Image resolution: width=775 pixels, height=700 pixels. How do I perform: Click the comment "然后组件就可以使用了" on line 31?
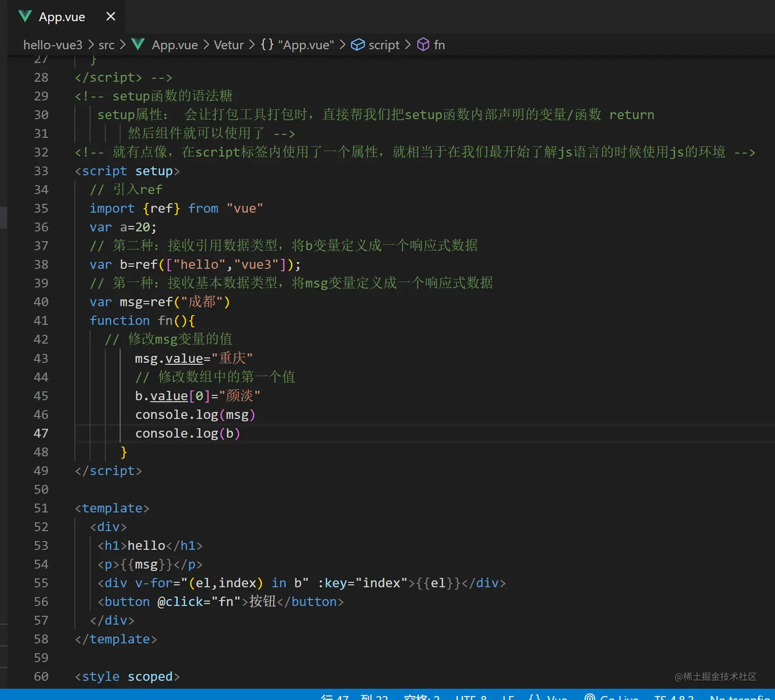pyautogui.click(x=196, y=133)
